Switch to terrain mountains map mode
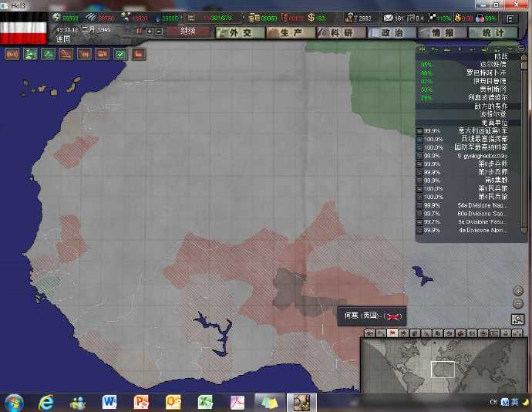 click(369, 333)
